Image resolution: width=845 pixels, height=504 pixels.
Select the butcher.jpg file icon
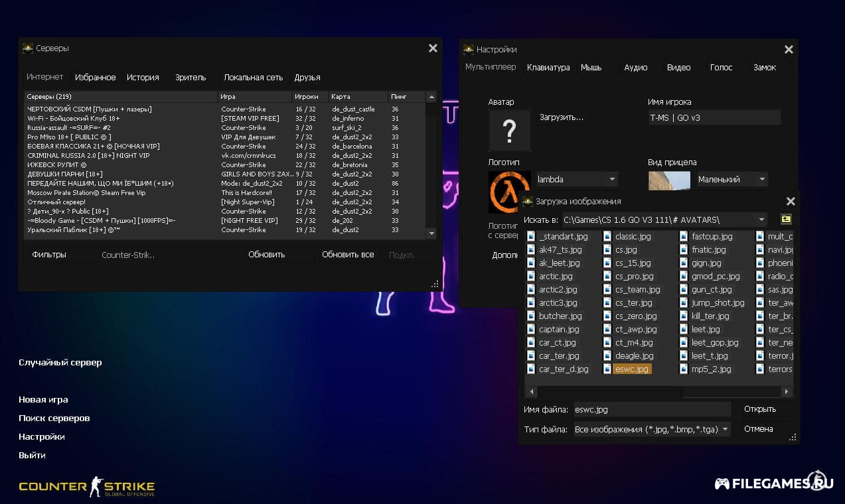click(x=531, y=316)
